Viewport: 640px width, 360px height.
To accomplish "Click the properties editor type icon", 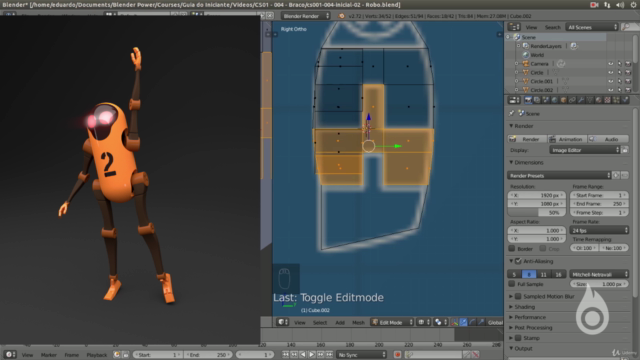I will tap(514, 100).
